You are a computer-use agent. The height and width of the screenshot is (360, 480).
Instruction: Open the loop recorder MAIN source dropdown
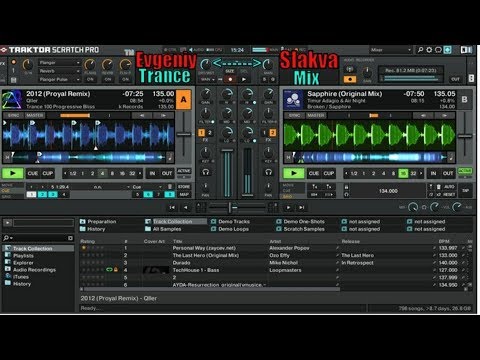point(207,79)
